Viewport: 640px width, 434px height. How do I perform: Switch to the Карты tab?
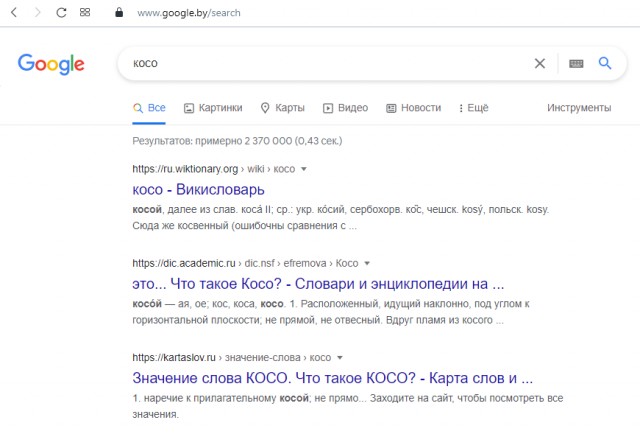click(x=282, y=108)
